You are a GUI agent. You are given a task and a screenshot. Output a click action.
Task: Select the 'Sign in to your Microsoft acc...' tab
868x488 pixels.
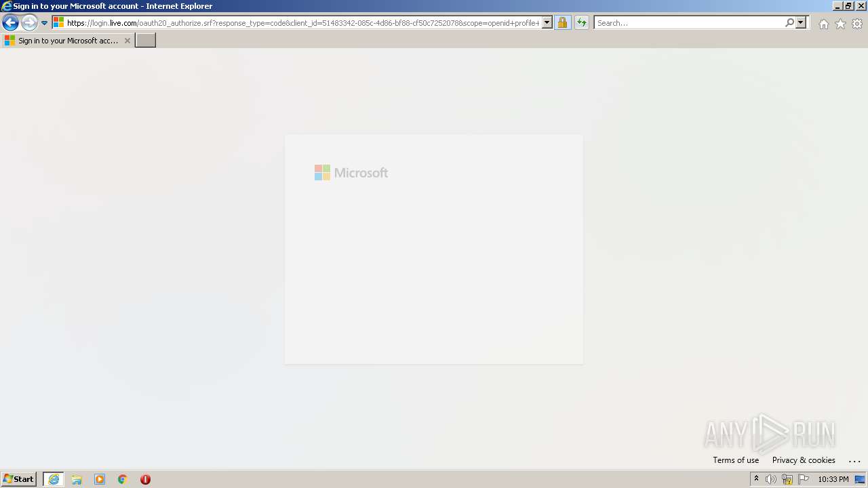click(x=67, y=41)
